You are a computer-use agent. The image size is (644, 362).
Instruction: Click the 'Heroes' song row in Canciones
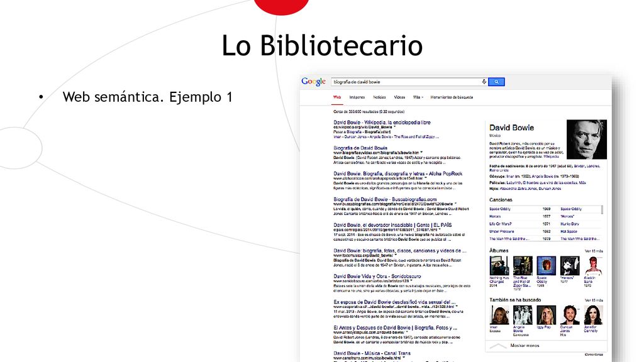coord(545,216)
